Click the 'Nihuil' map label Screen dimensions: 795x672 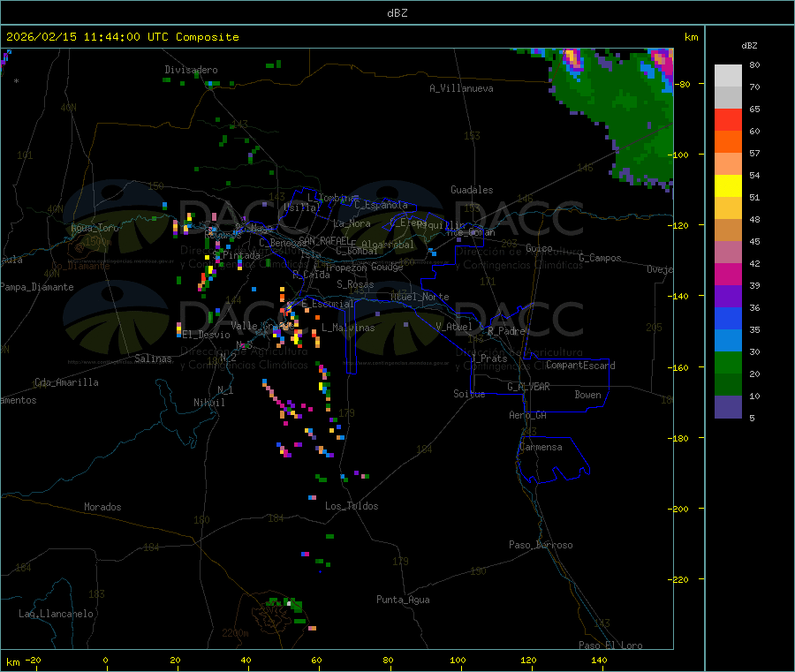(209, 403)
